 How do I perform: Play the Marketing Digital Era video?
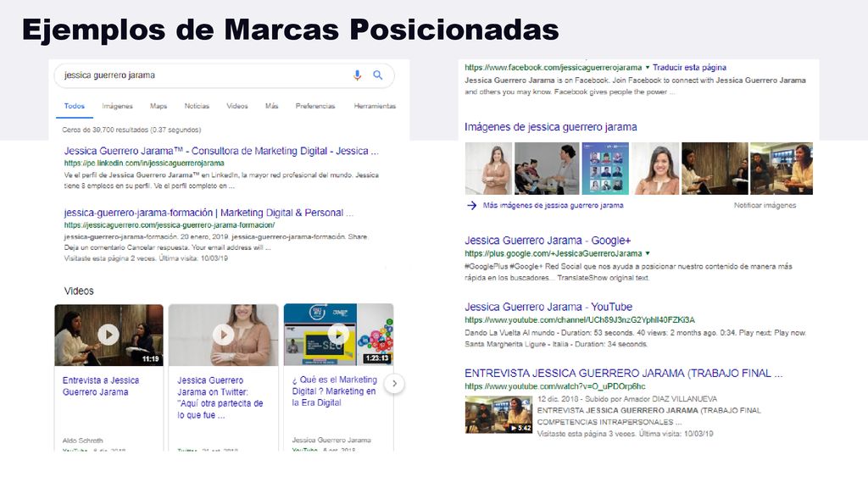(338, 334)
